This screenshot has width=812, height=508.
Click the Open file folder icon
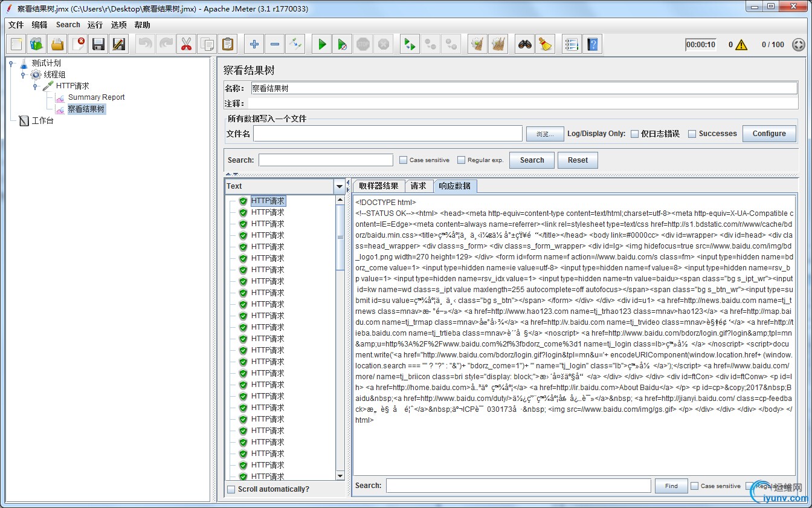coord(57,44)
